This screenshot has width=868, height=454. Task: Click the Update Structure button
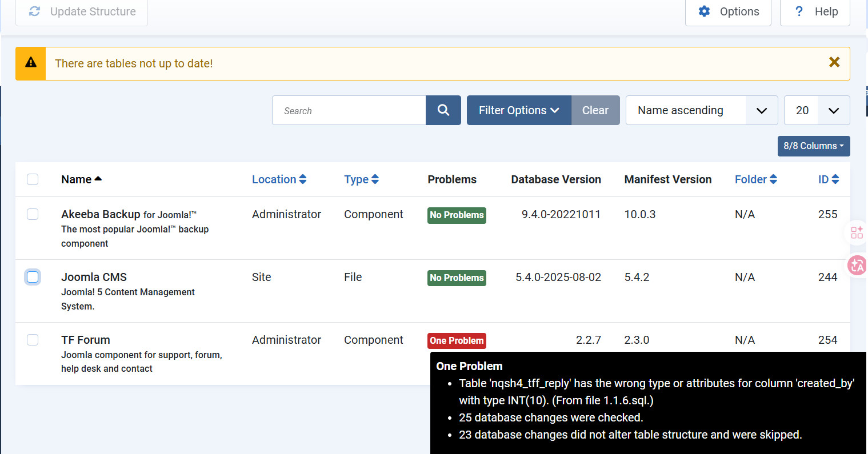pyautogui.click(x=82, y=12)
